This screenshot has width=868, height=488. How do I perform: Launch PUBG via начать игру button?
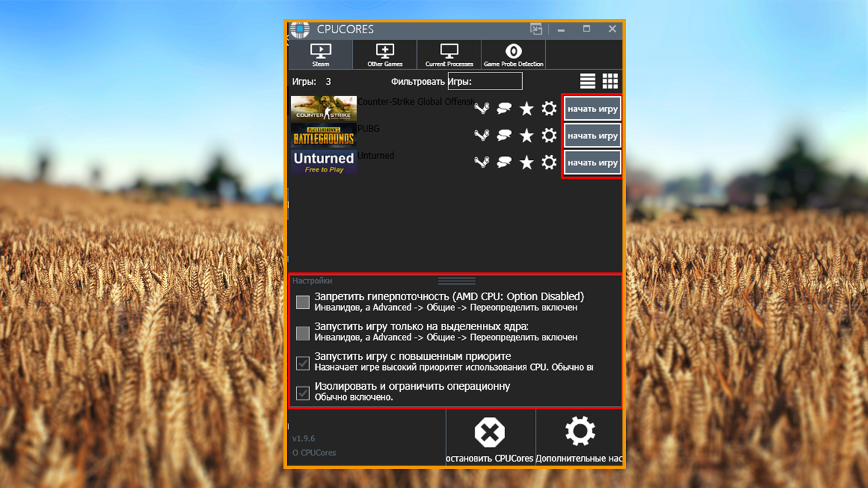click(593, 136)
